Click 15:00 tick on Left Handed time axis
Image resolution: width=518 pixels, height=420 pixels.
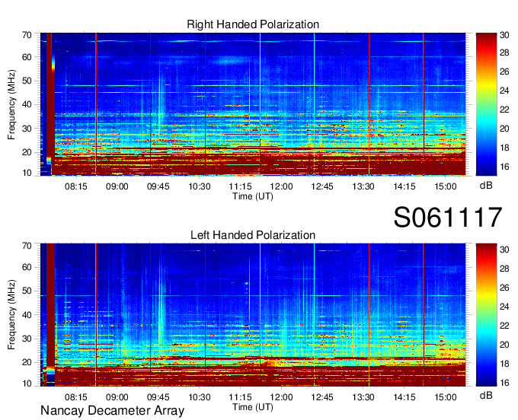446,397
